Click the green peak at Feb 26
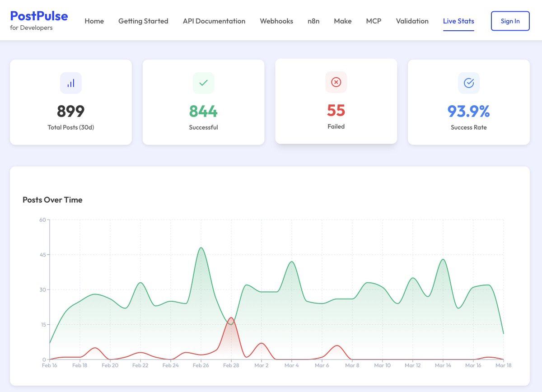The height and width of the screenshot is (392, 542). coord(201,248)
